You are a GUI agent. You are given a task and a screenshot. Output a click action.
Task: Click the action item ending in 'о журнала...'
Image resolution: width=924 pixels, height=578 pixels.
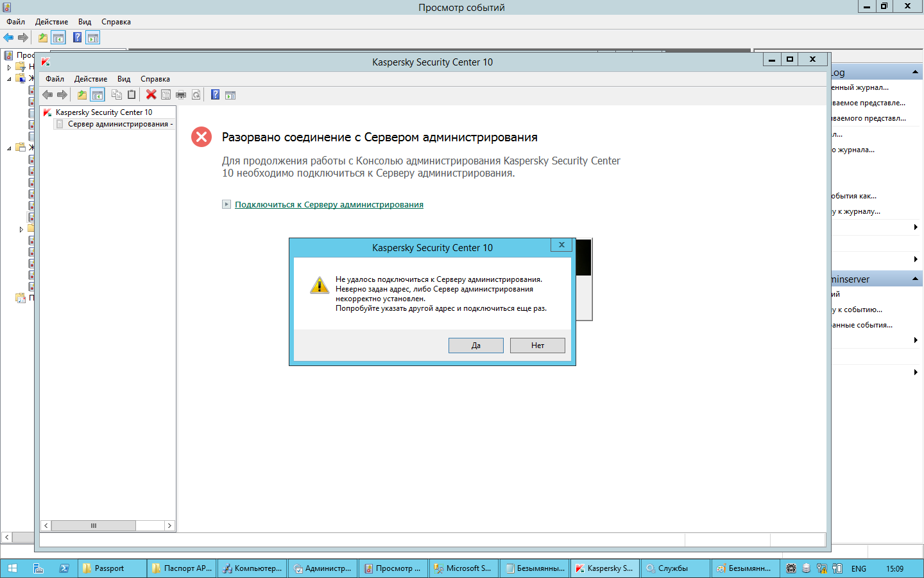pos(853,150)
